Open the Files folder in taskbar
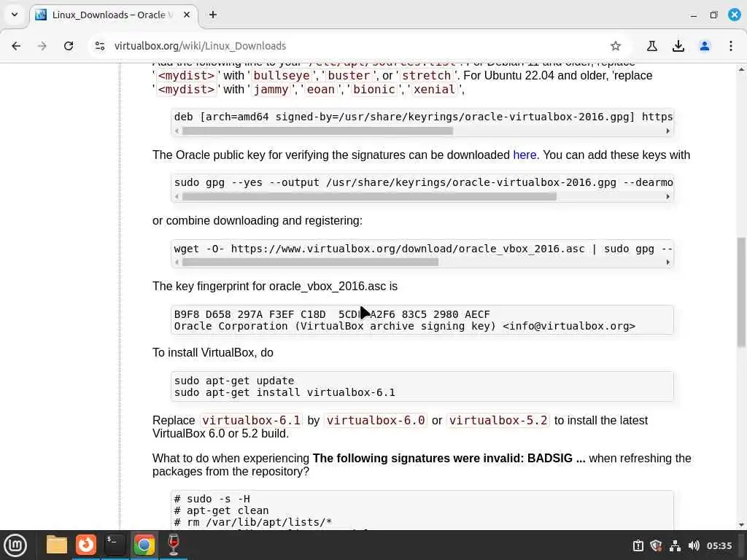Viewport: 747px width, 560px height. (57, 545)
